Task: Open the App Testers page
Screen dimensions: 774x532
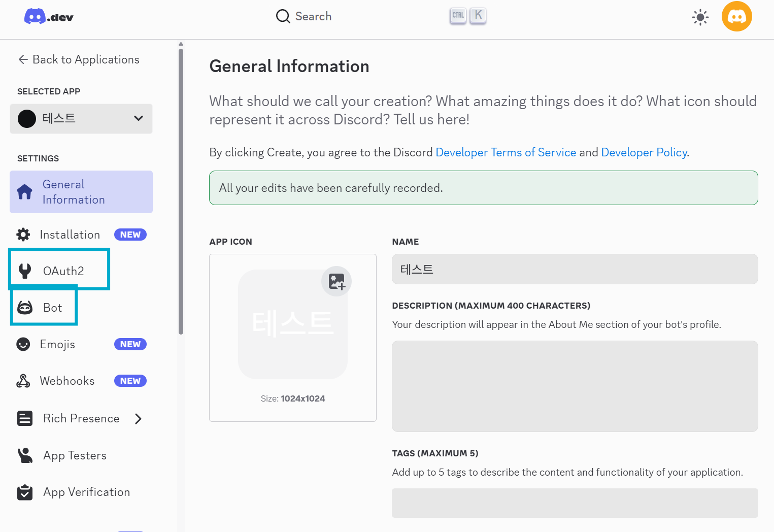Action: pyautogui.click(x=75, y=455)
